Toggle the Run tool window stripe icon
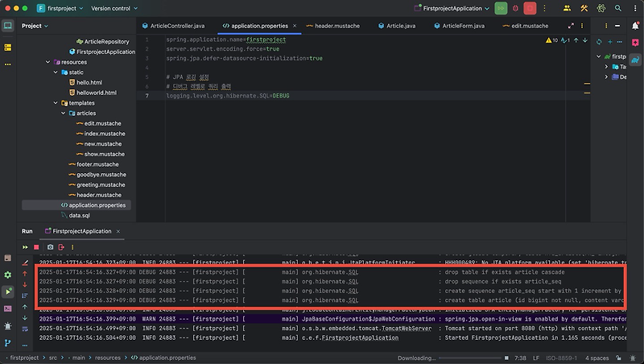 (x=8, y=292)
